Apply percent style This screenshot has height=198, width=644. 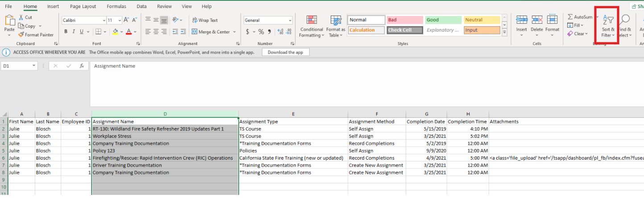pos(262,32)
